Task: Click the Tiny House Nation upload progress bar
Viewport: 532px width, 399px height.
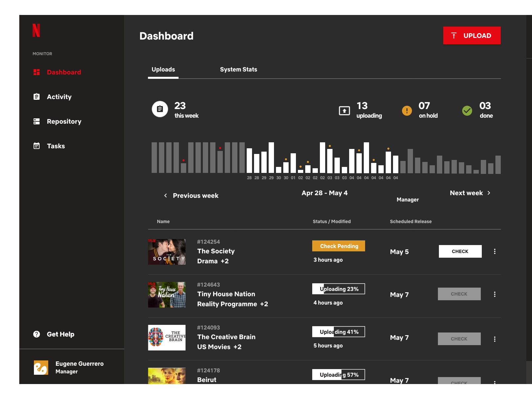Action: 338,289
